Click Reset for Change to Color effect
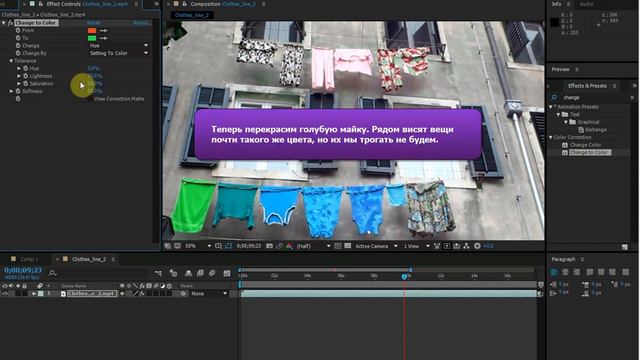Viewport: 640px width, 360px height. pyautogui.click(x=93, y=23)
